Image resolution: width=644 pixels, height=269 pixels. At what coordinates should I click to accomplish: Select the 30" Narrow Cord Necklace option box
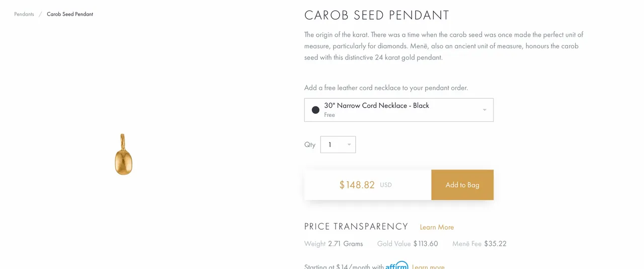point(399,110)
